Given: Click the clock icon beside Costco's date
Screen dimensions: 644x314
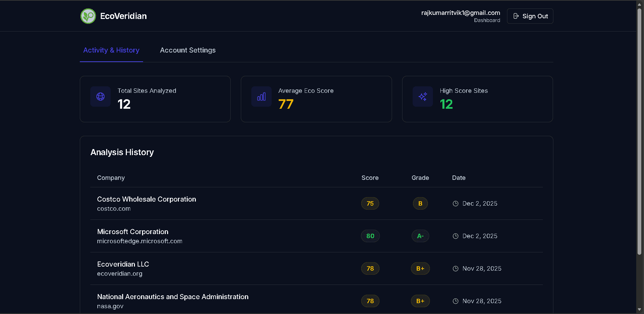Looking at the screenshot, I should 455,203.
